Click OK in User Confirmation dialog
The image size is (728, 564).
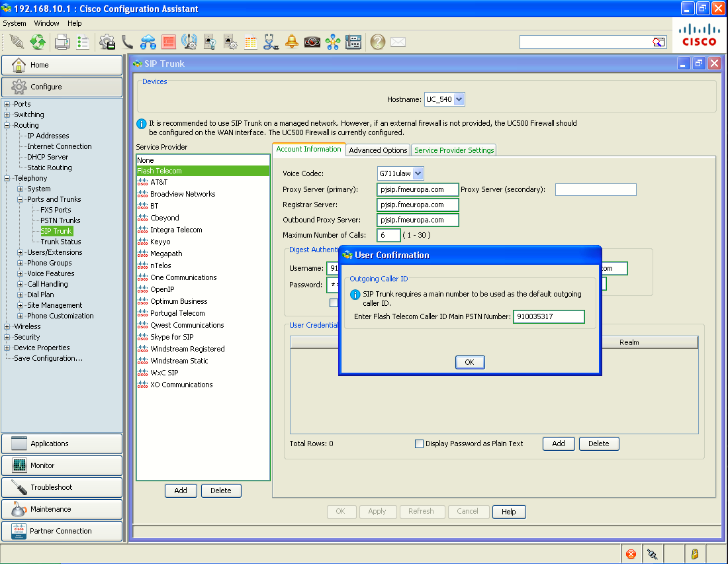(x=470, y=362)
